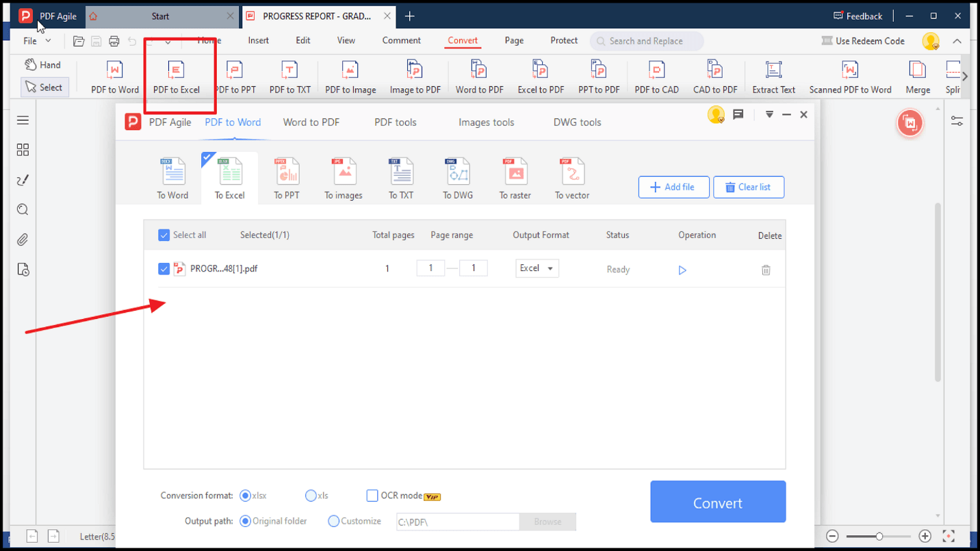Switch to Images tools dialog tab
This screenshot has height=551, width=980.
(x=486, y=123)
